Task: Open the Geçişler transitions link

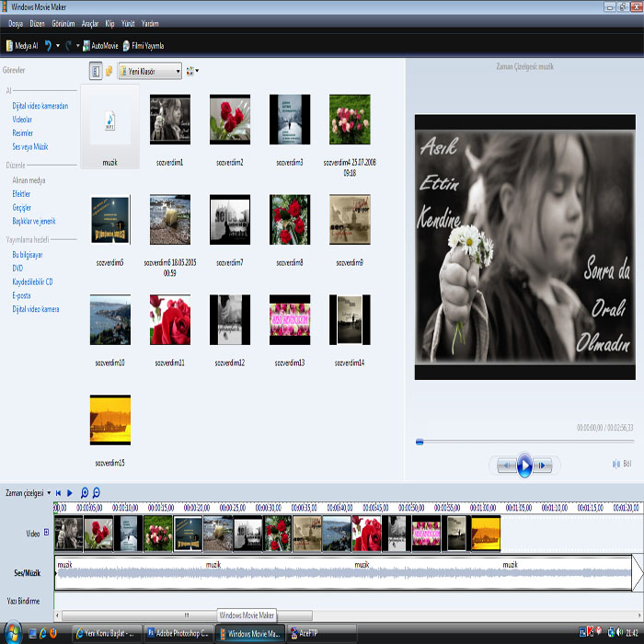Action: pyautogui.click(x=22, y=207)
